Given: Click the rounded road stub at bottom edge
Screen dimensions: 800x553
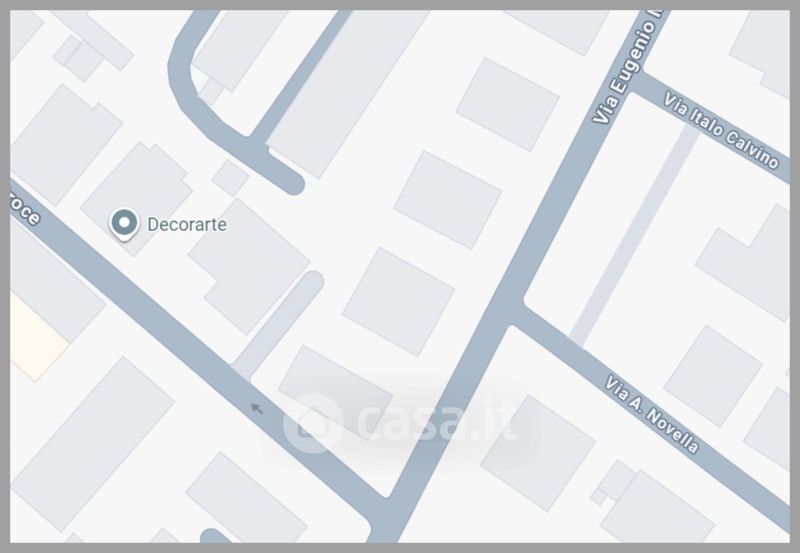Looking at the screenshot, I should [215, 536].
